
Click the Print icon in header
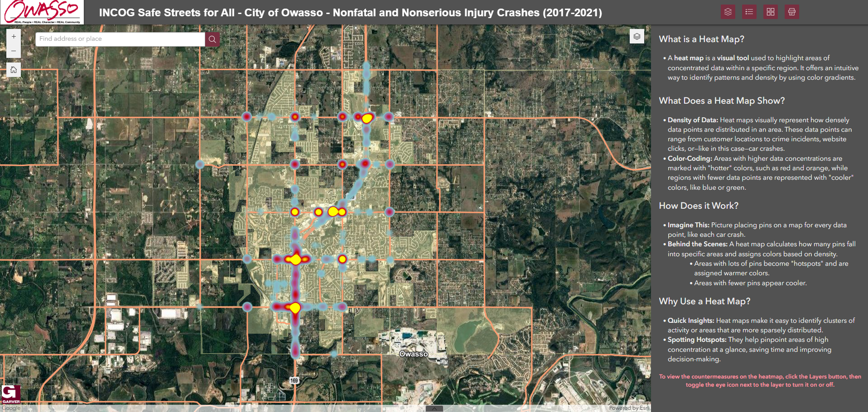pyautogui.click(x=791, y=12)
